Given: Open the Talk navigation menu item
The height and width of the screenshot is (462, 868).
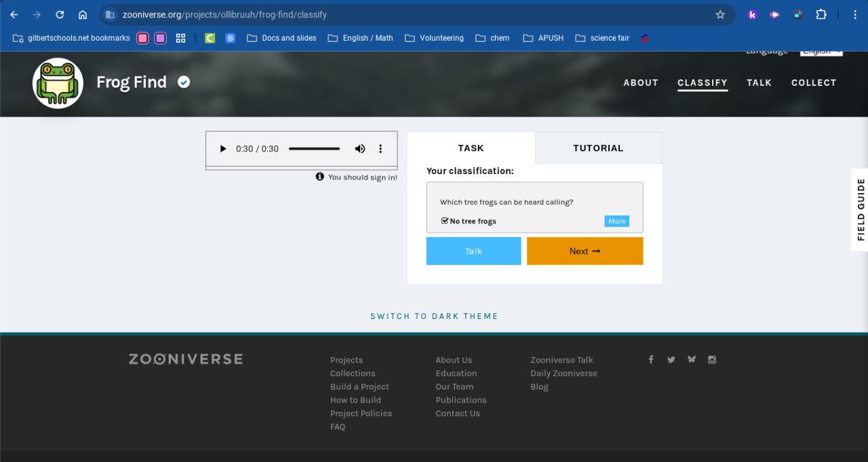Looking at the screenshot, I should (x=759, y=83).
